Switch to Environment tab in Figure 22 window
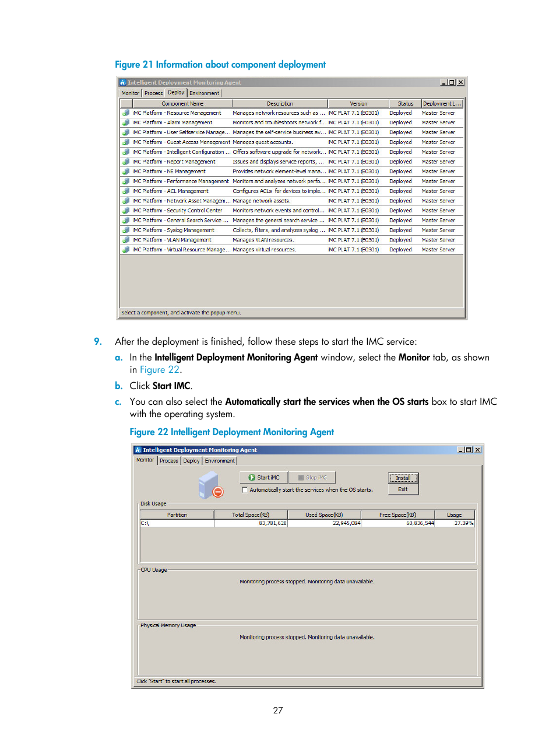556x756 pixels. click(220, 460)
